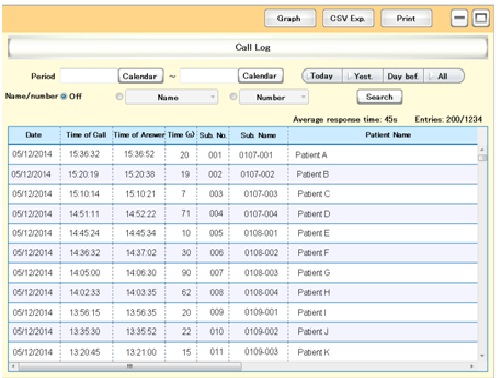Select the Patient C row
The image size is (498, 378).
pyautogui.click(x=243, y=194)
